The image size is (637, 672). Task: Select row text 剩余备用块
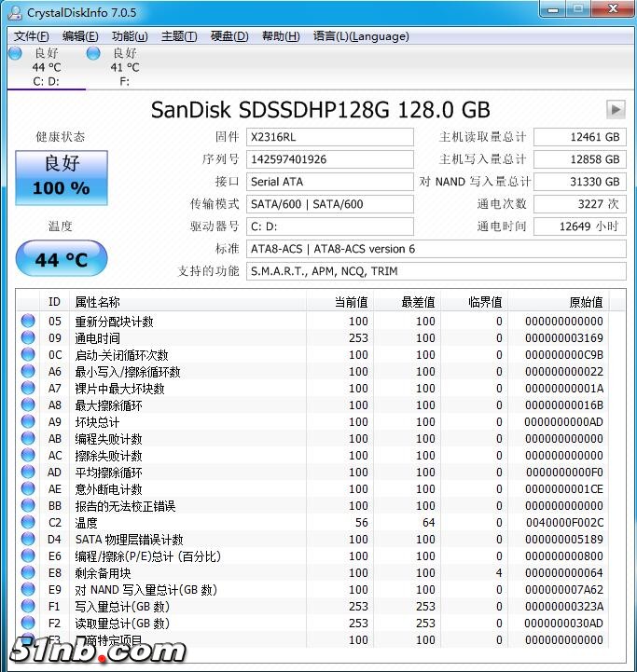coord(103,573)
